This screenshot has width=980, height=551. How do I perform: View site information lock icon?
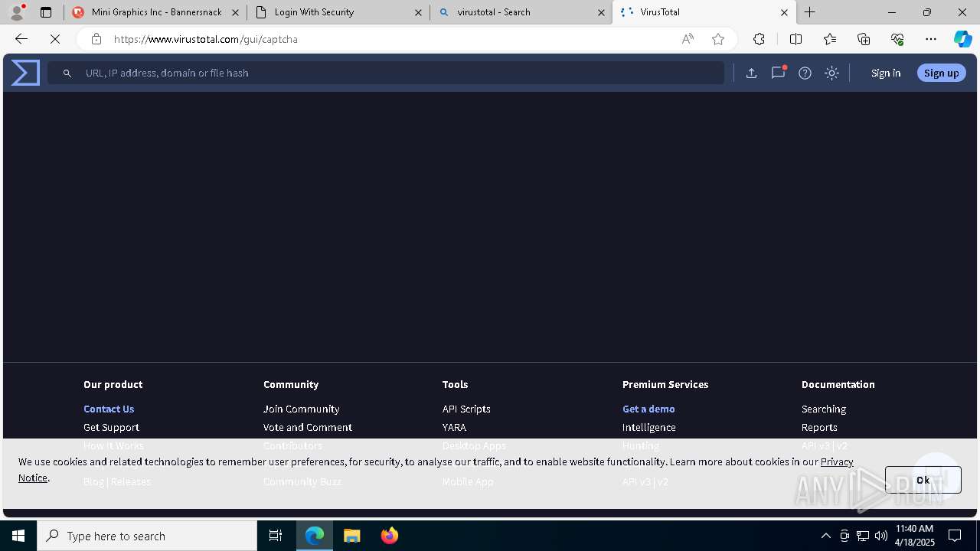tap(96, 39)
